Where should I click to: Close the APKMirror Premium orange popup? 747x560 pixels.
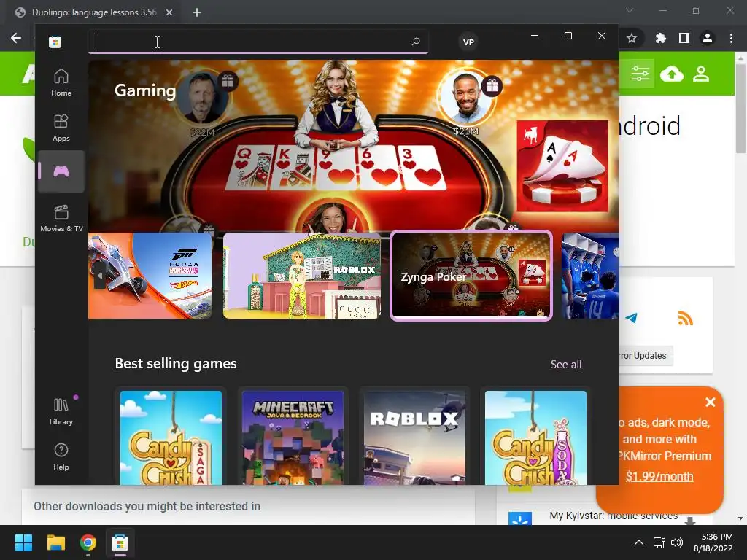(711, 402)
